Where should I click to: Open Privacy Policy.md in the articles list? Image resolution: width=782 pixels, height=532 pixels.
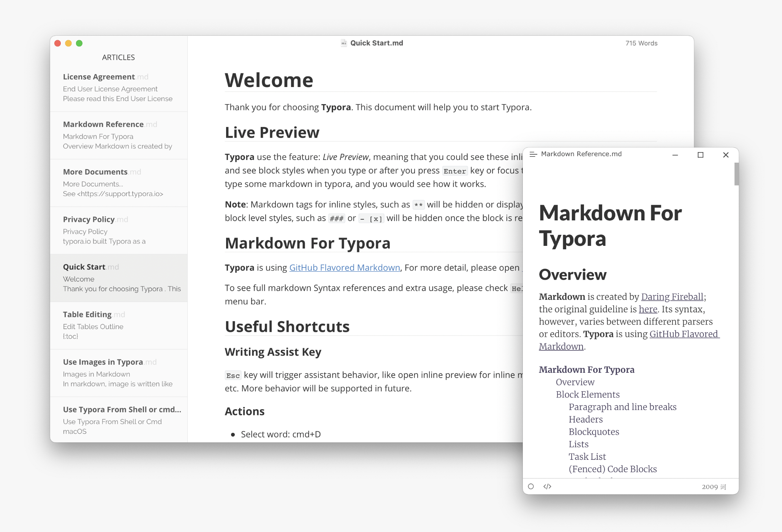pyautogui.click(x=119, y=230)
